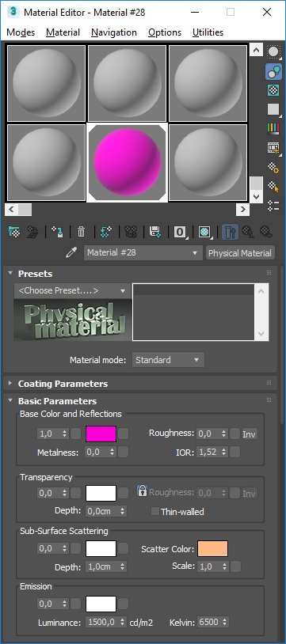Click the Physical Material type button
The height and width of the screenshot is (644, 286).
click(x=240, y=253)
